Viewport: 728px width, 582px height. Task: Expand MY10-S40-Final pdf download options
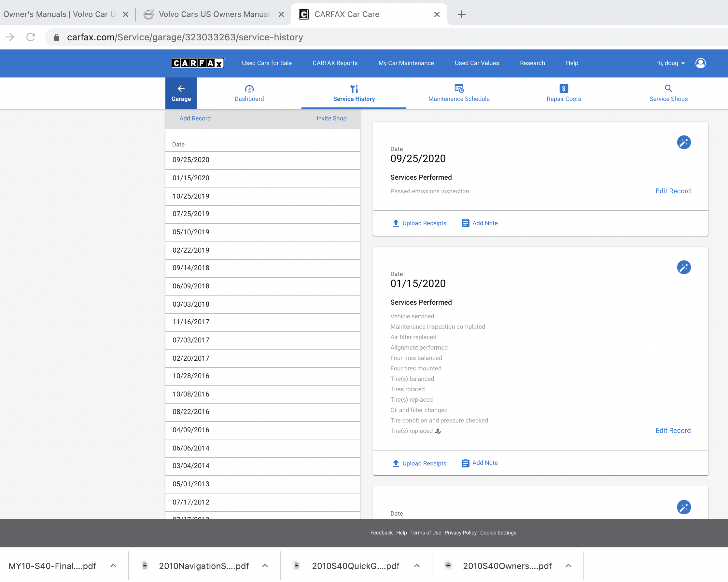pos(113,566)
